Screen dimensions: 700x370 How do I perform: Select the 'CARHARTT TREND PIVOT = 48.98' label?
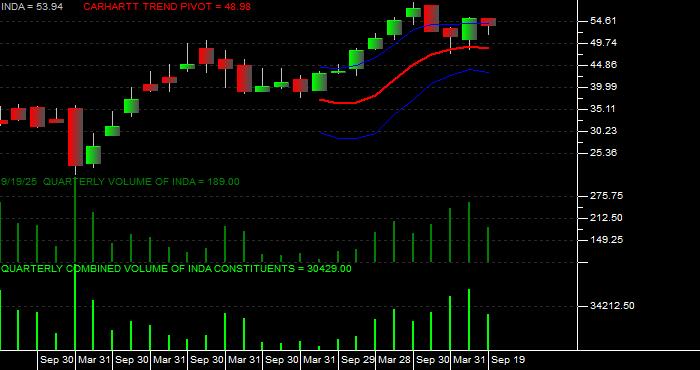tap(167, 6)
